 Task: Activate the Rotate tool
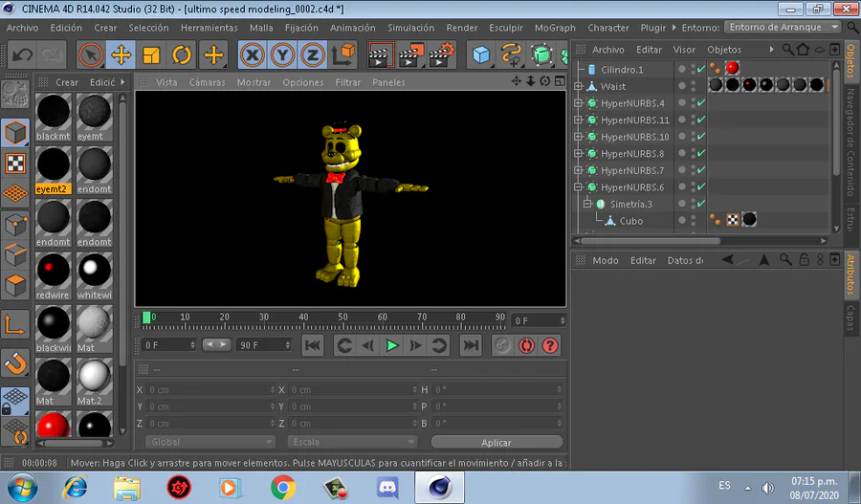point(182,55)
